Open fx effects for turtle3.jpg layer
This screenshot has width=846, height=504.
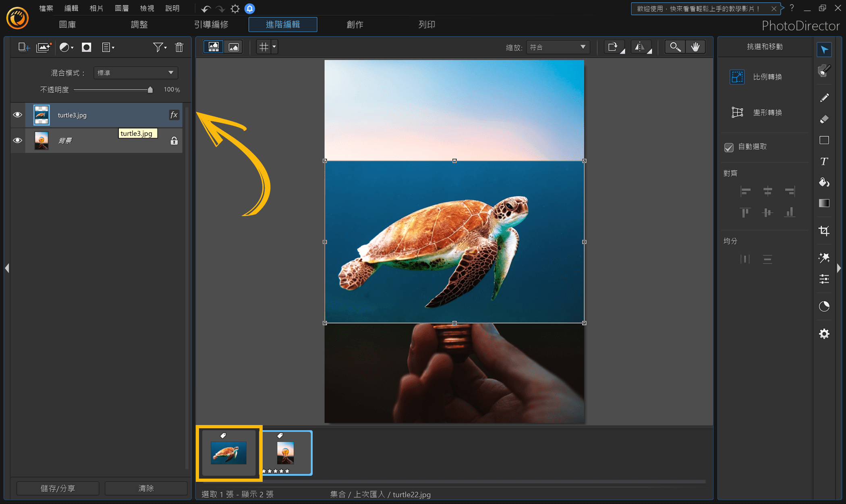[x=174, y=115]
